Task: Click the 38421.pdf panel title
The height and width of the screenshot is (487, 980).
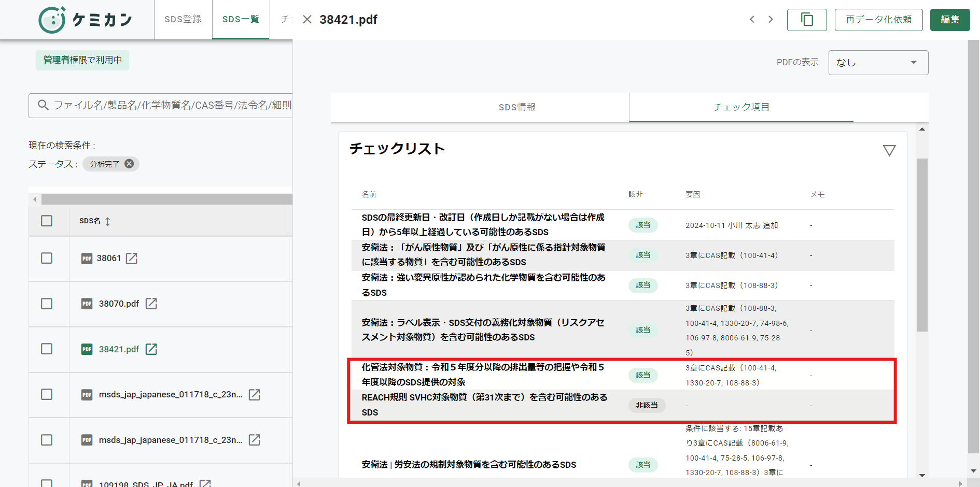Action: (348, 20)
